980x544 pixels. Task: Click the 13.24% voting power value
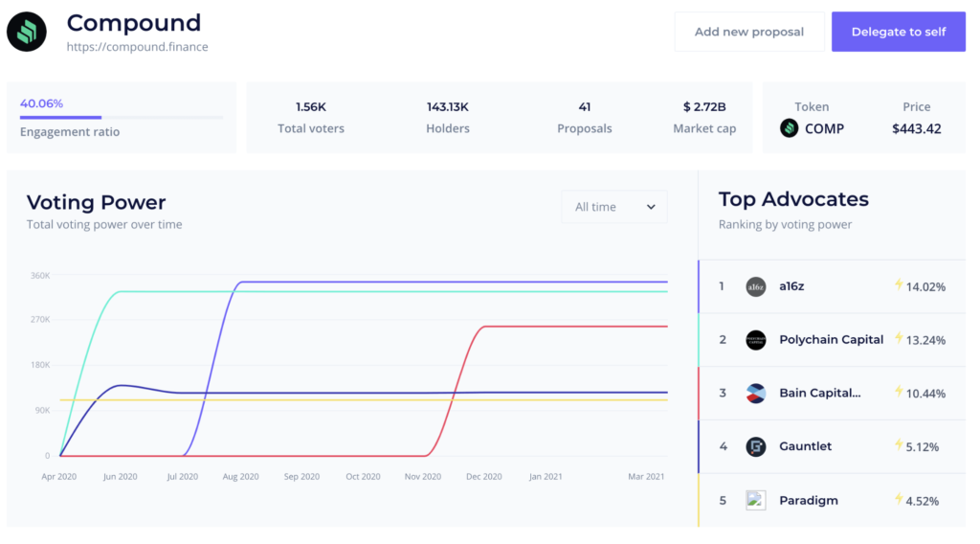(x=925, y=340)
